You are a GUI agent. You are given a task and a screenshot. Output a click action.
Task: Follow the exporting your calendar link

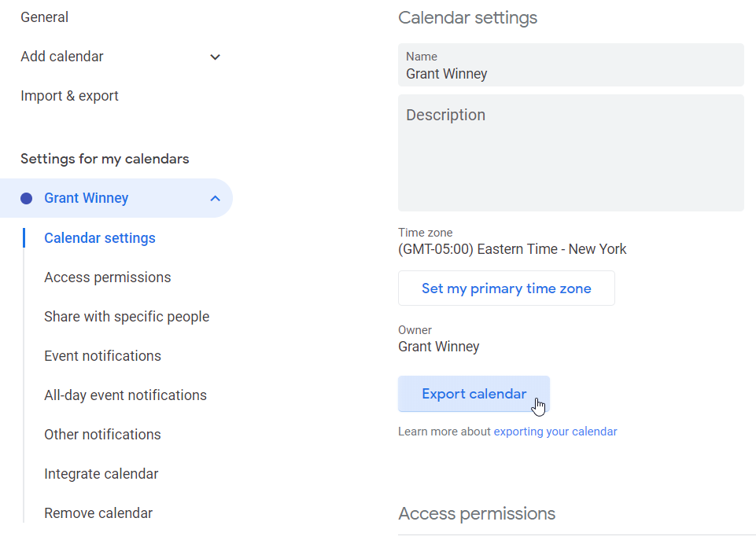[x=555, y=432]
